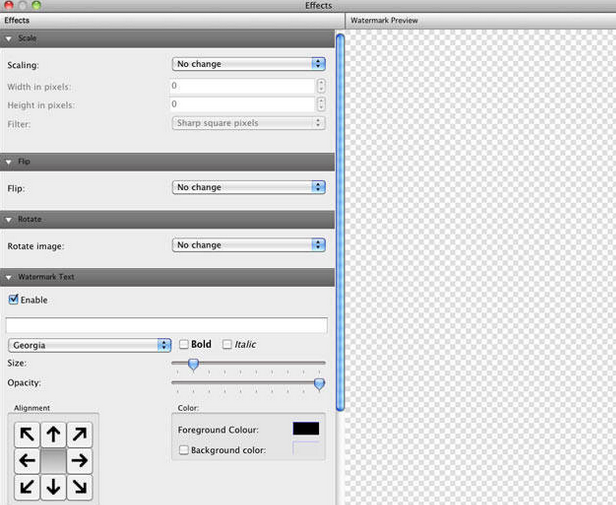Toggle the Bold checkbox
The image size is (616, 505).
click(183, 345)
